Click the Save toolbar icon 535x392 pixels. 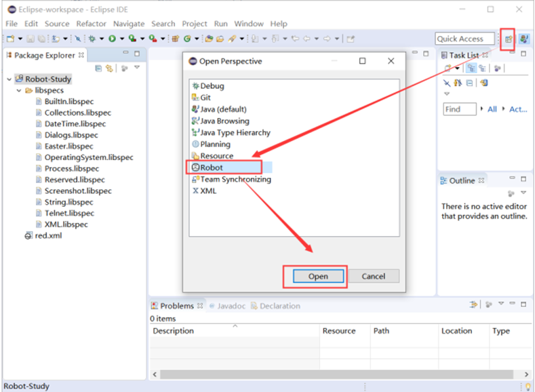tap(31, 39)
